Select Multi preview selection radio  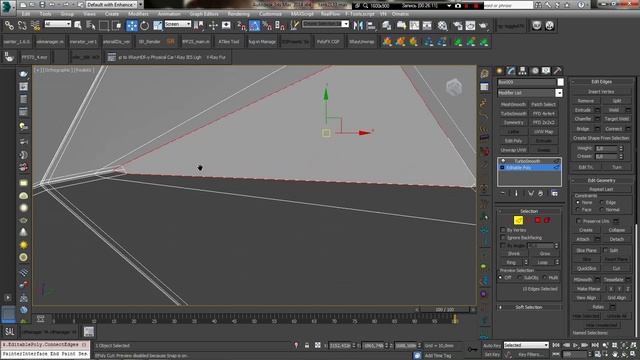point(544,278)
